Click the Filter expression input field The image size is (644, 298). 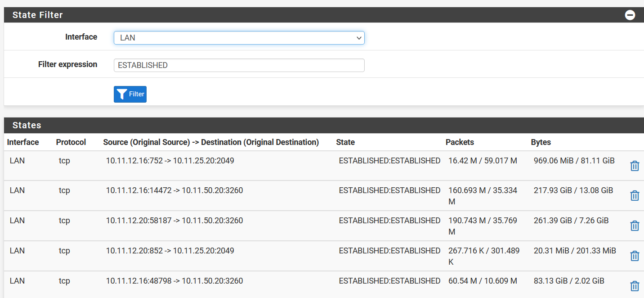tap(239, 65)
